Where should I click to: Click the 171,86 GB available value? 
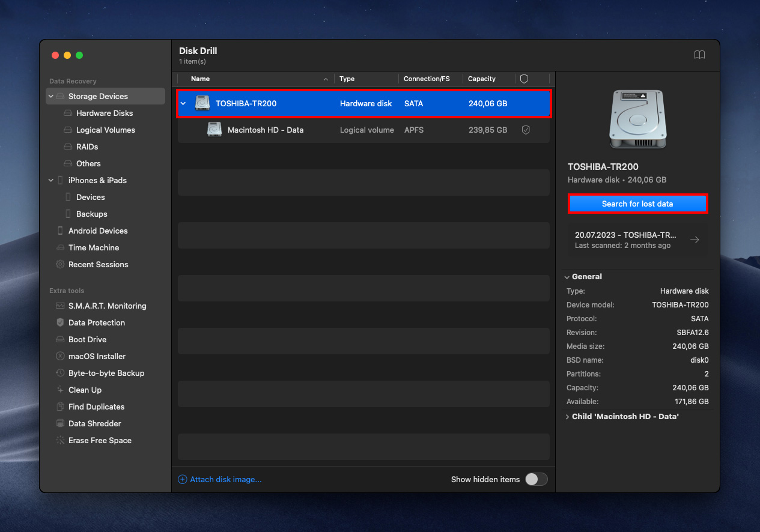click(x=692, y=402)
